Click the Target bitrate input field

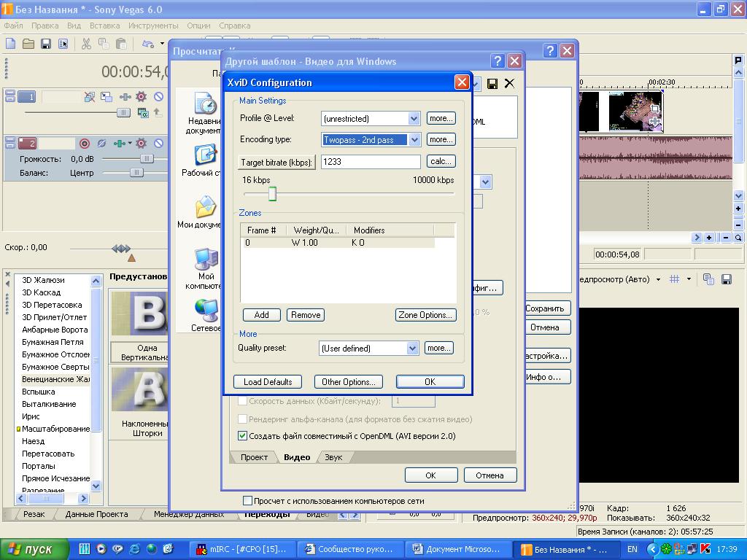pyautogui.click(x=371, y=162)
